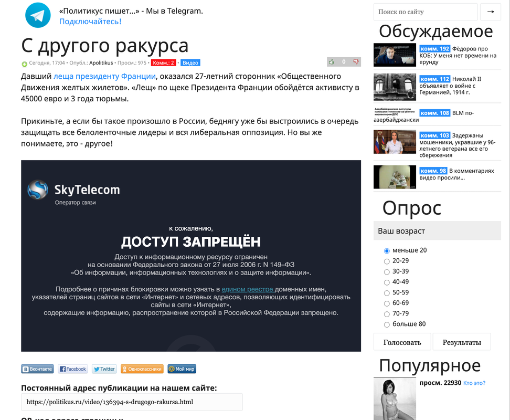
Task: Select age option 20-29
Action: pos(387,261)
